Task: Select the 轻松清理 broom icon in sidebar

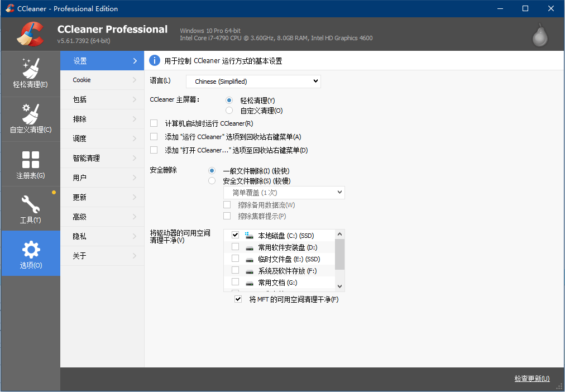Action: point(30,67)
